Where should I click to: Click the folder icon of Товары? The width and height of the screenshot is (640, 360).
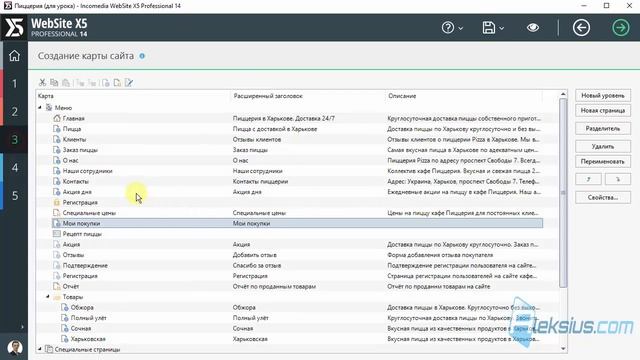pyautogui.click(x=57, y=297)
